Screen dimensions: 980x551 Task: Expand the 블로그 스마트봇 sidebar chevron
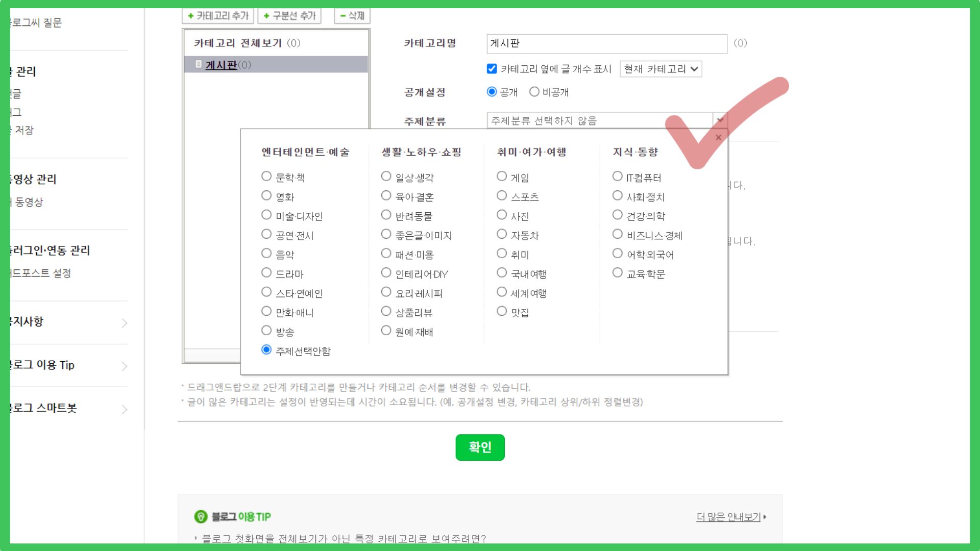(124, 409)
